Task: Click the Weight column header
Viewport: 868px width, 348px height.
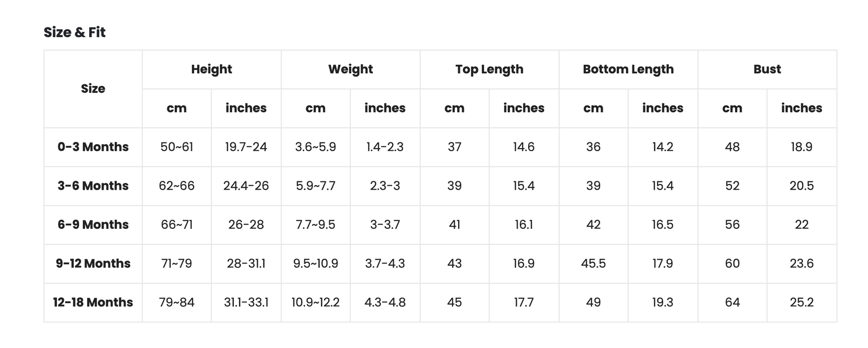Action: pos(351,70)
